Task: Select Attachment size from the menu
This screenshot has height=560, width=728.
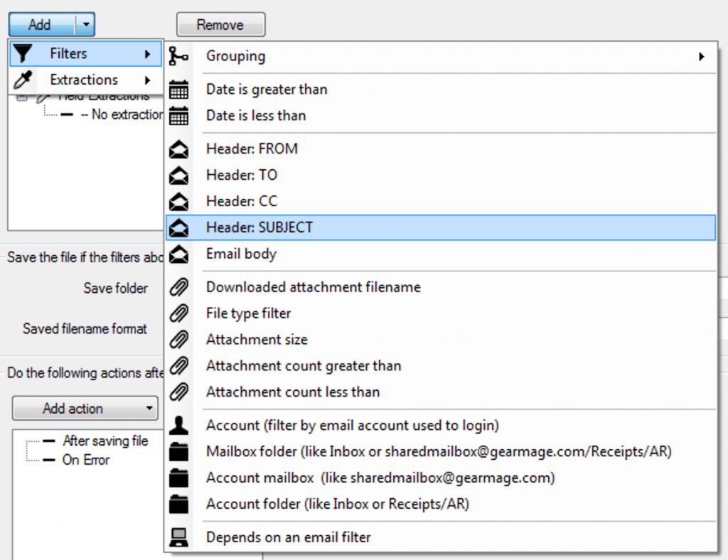Action: [257, 340]
